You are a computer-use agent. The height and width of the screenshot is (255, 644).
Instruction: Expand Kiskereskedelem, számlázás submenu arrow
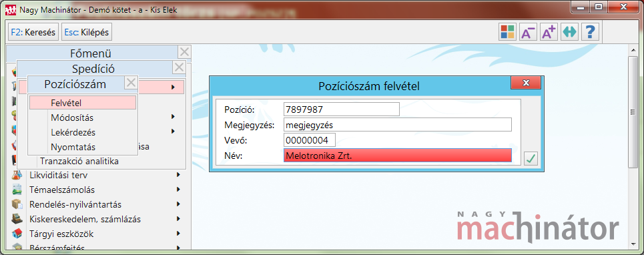(x=178, y=219)
